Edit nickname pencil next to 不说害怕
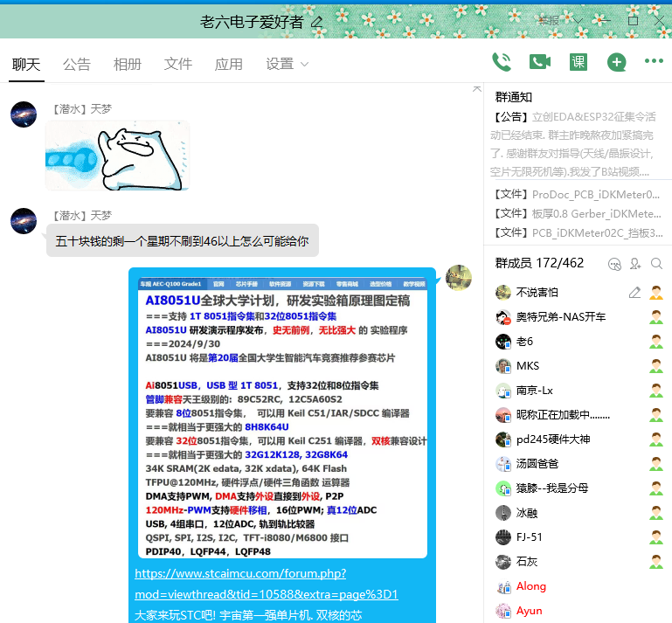The image size is (672, 623). point(634,293)
